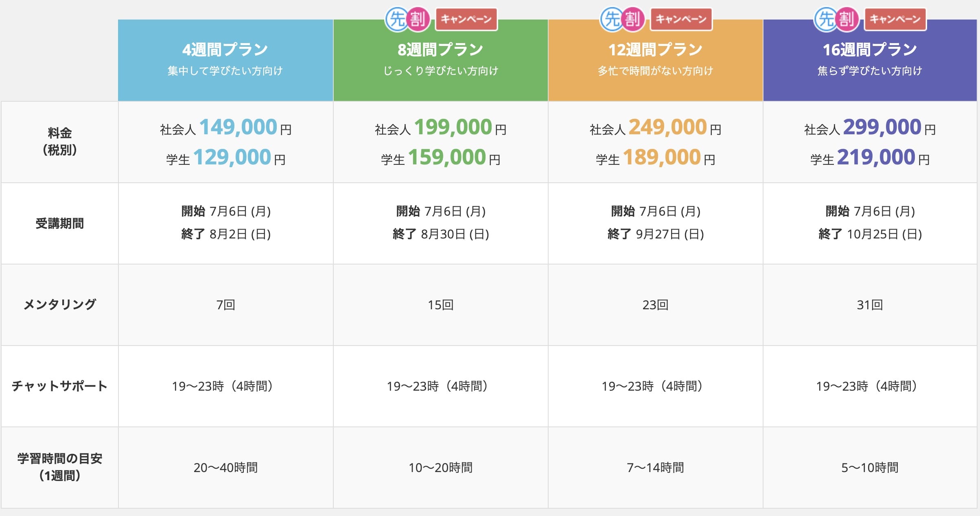This screenshot has width=980, height=516.
Task: Click the 先割 badge above 16週間プラン
Action: pyautogui.click(x=837, y=19)
